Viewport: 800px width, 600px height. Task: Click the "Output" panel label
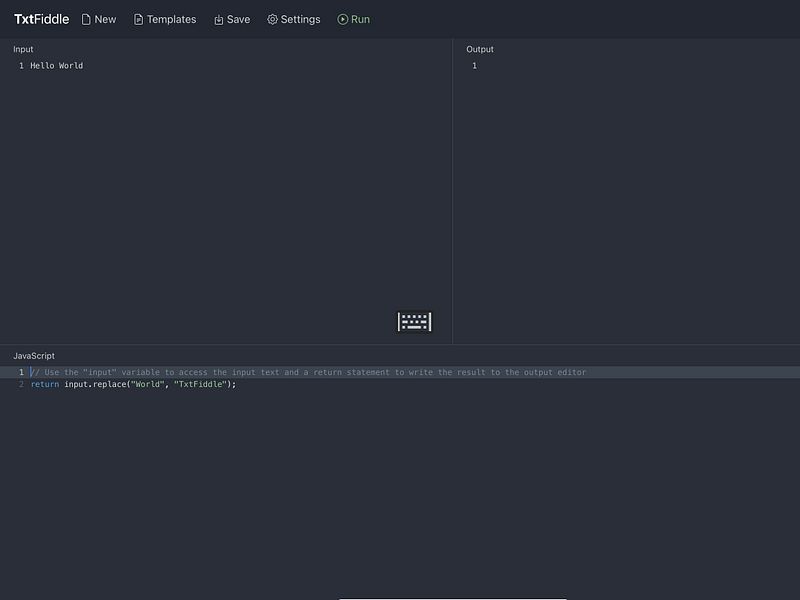point(480,49)
